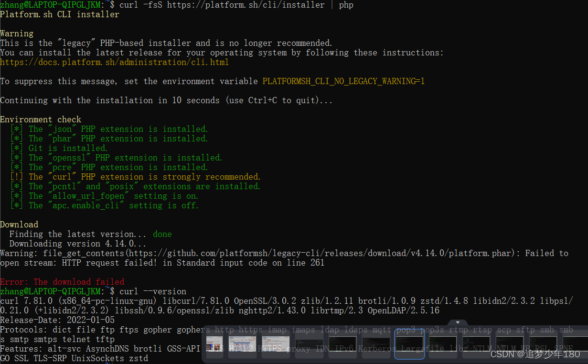Click the yellow 'Warning' heading

click(x=17, y=33)
